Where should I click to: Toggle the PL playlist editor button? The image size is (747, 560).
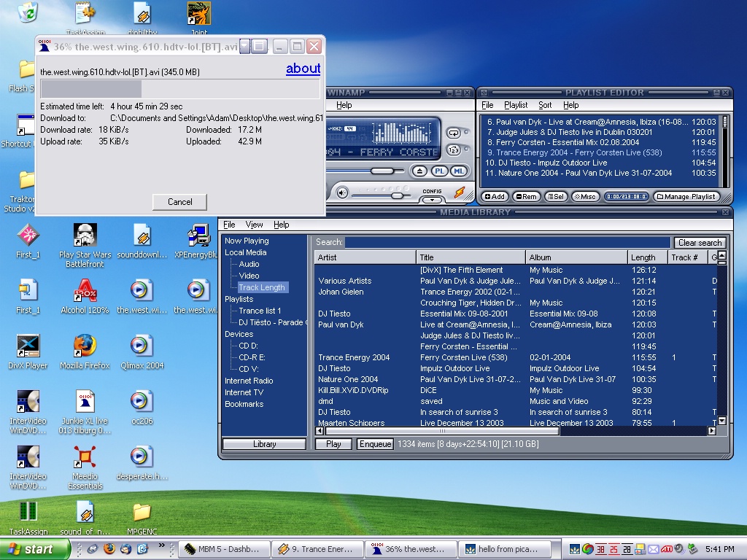pos(439,171)
